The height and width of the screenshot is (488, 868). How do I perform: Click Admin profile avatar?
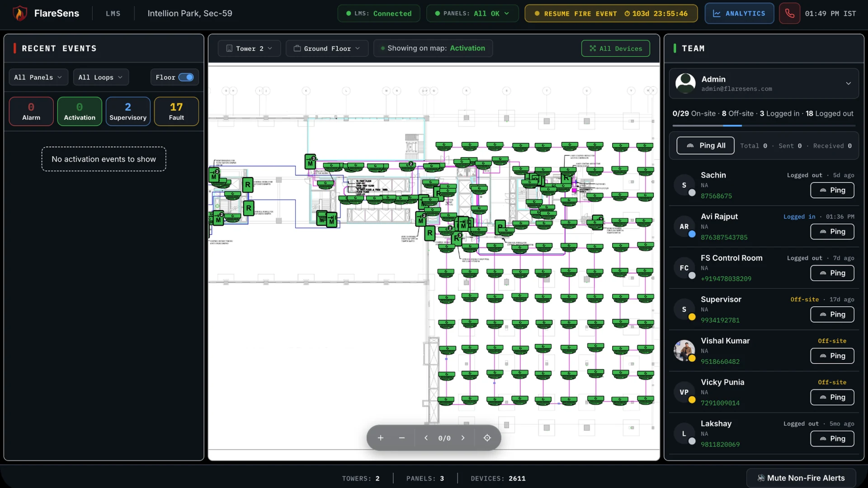(685, 84)
